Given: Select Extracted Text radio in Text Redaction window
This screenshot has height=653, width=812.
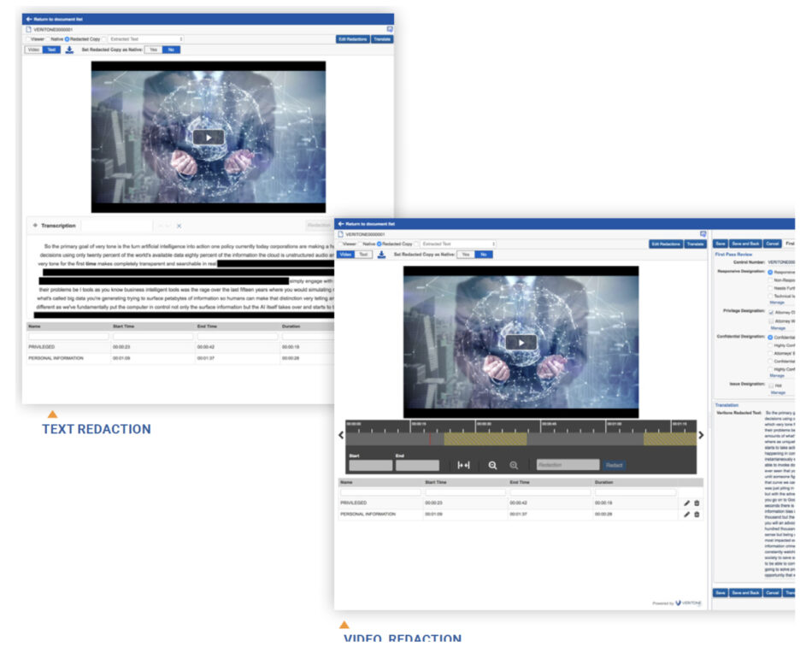Looking at the screenshot, I should [105, 38].
